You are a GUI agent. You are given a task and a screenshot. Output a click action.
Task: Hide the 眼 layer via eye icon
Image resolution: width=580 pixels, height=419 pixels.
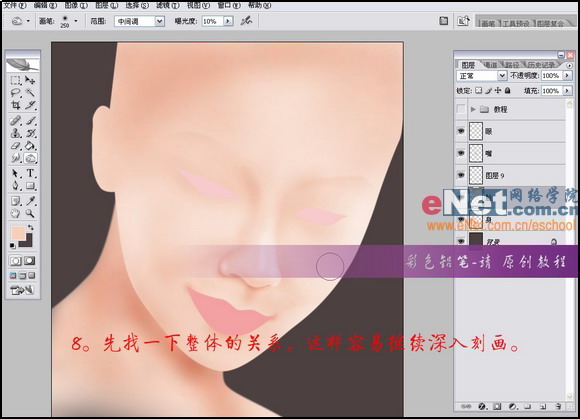tap(461, 131)
